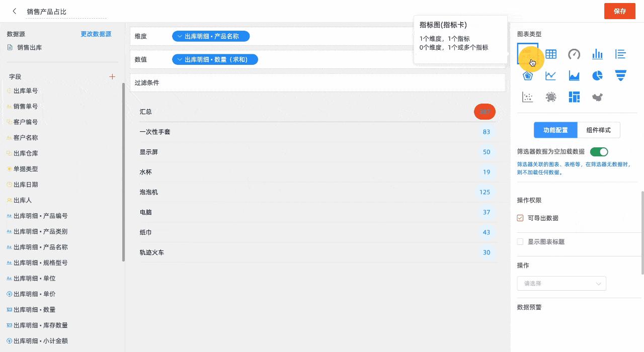The height and width of the screenshot is (352, 644).
Task: Enable the 显示图表标题 checkbox
Action: [x=520, y=241]
